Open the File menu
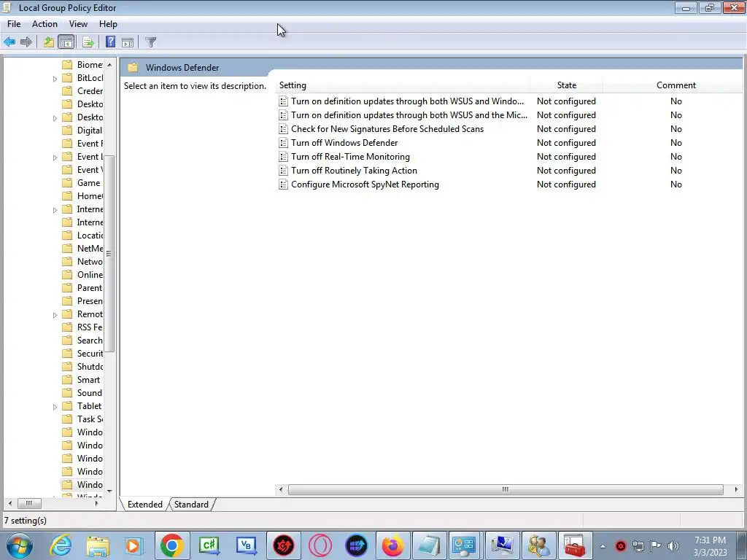 point(14,24)
